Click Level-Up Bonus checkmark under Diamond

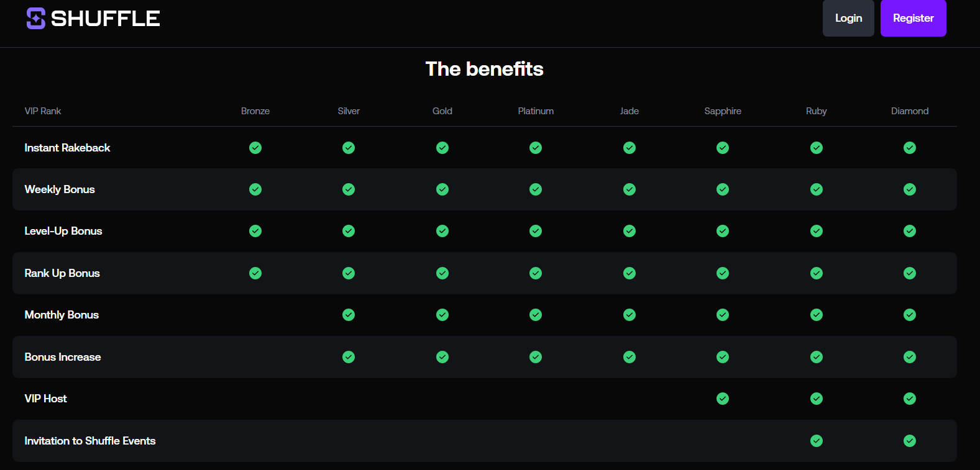pyautogui.click(x=910, y=231)
